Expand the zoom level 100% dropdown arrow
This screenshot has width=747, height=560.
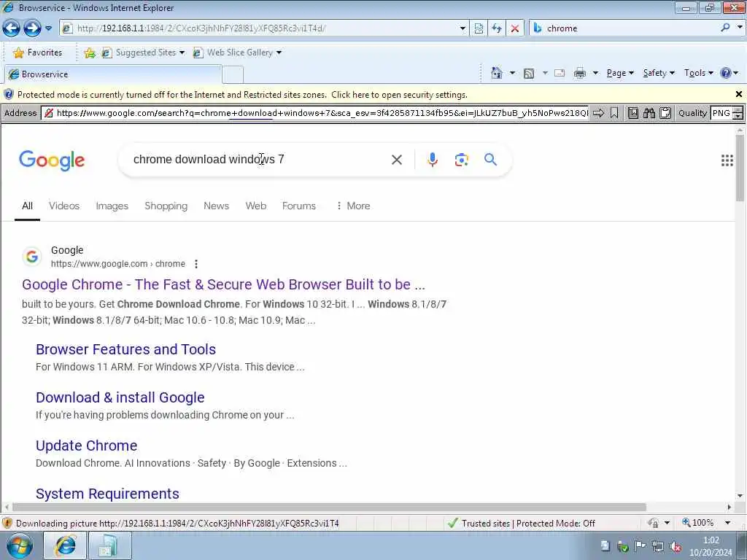(x=727, y=523)
